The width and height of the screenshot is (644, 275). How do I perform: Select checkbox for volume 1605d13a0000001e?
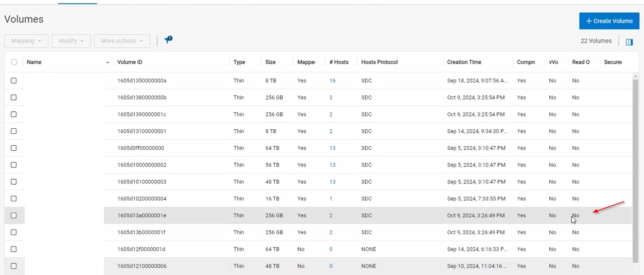(14, 215)
